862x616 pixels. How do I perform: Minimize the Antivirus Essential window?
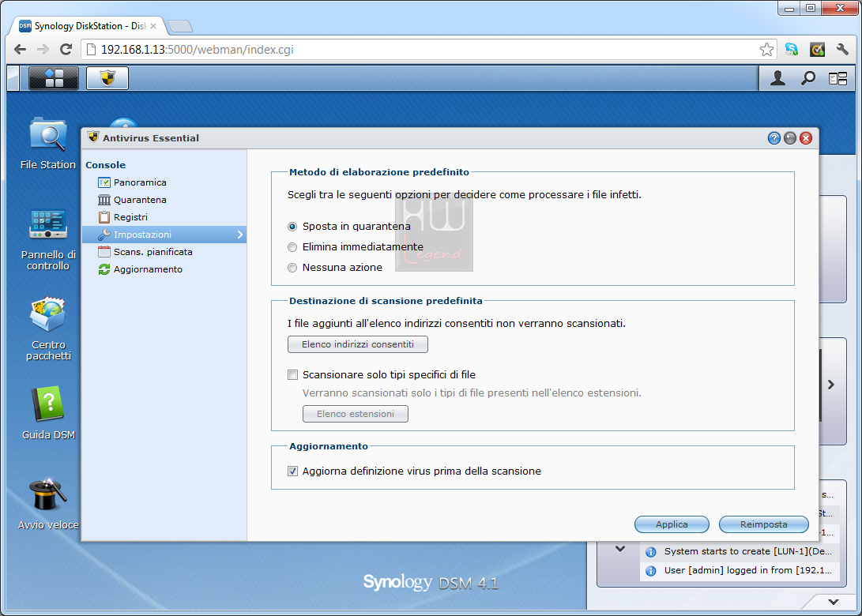click(x=790, y=138)
